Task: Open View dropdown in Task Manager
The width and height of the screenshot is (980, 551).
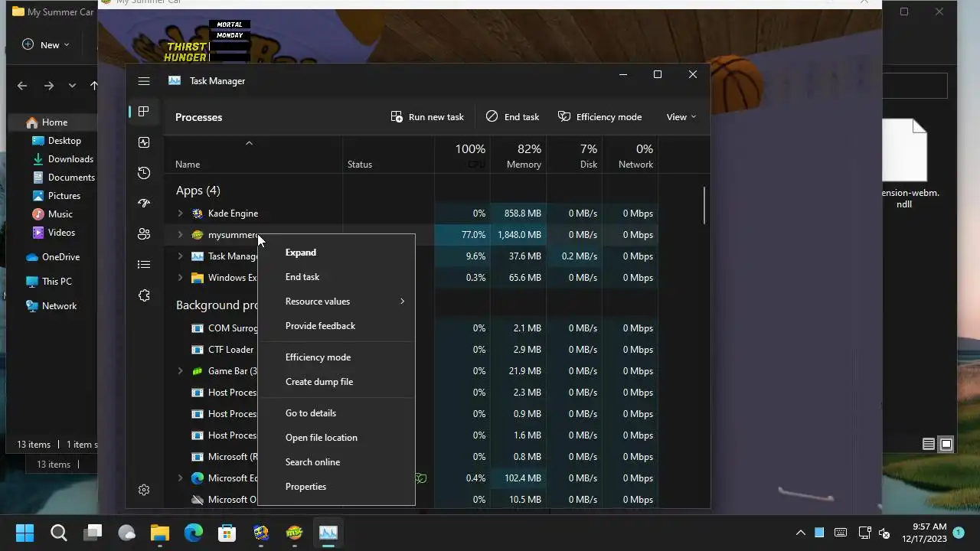Action: tap(681, 117)
